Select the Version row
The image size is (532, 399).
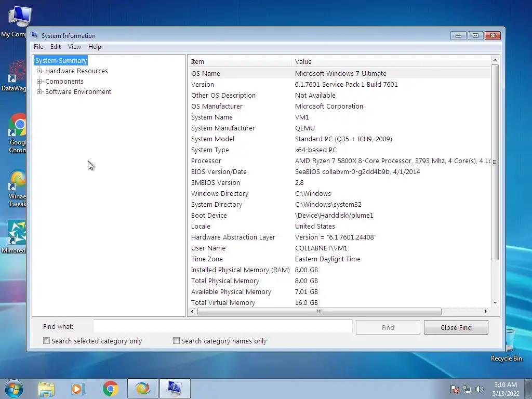click(x=339, y=85)
